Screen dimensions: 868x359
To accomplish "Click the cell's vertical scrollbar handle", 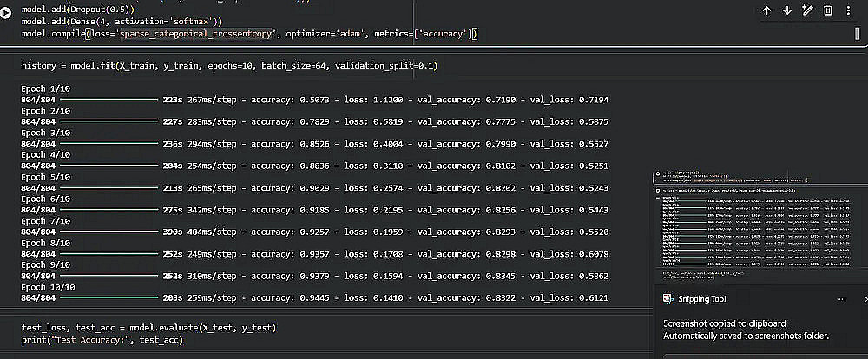I will [856, 33].
